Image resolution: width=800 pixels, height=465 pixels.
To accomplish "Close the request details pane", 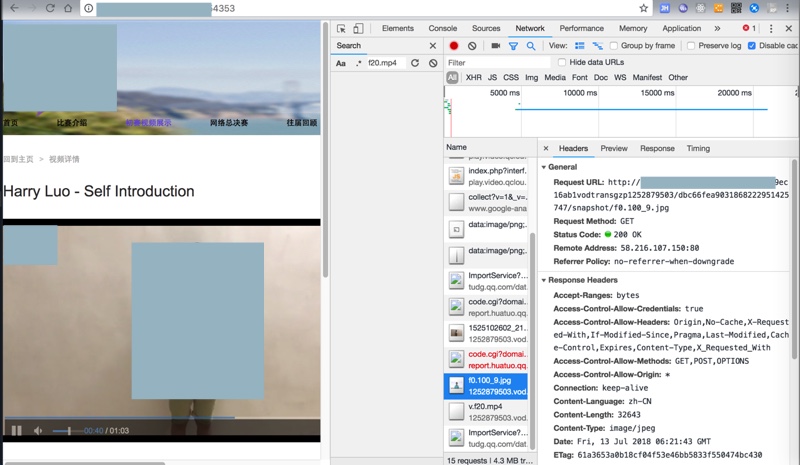I will click(546, 148).
